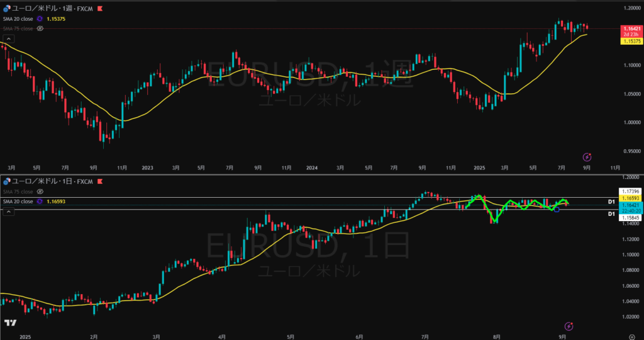Collapse the daily chart indicator legend
The height and width of the screenshot is (340, 644).
[x=9, y=212]
